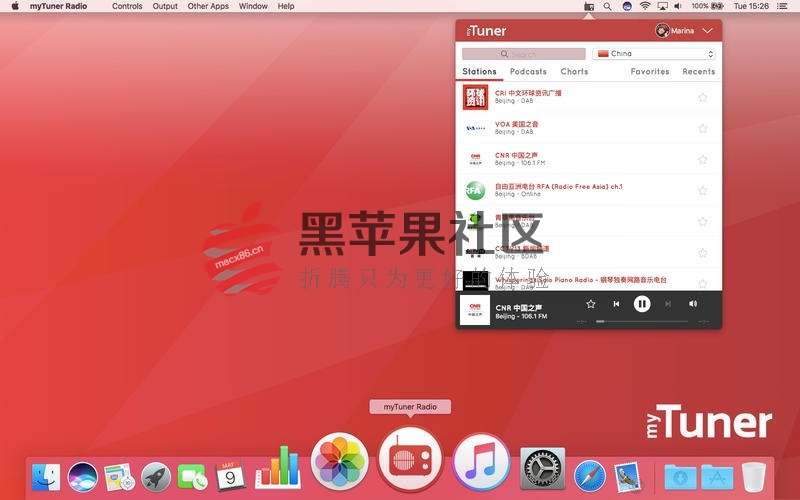The width and height of the screenshot is (800, 500).
Task: Open the Charts tab
Action: point(574,72)
